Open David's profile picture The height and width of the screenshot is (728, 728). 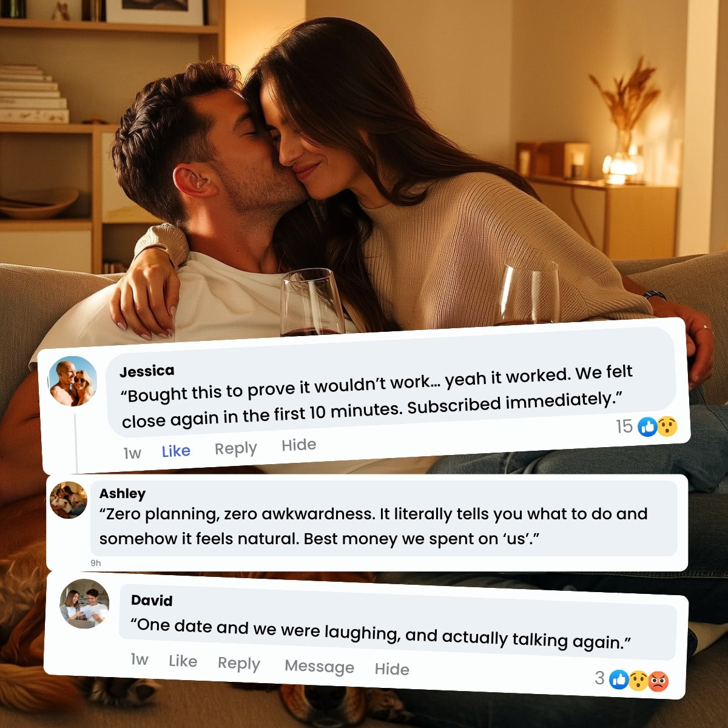point(84,604)
